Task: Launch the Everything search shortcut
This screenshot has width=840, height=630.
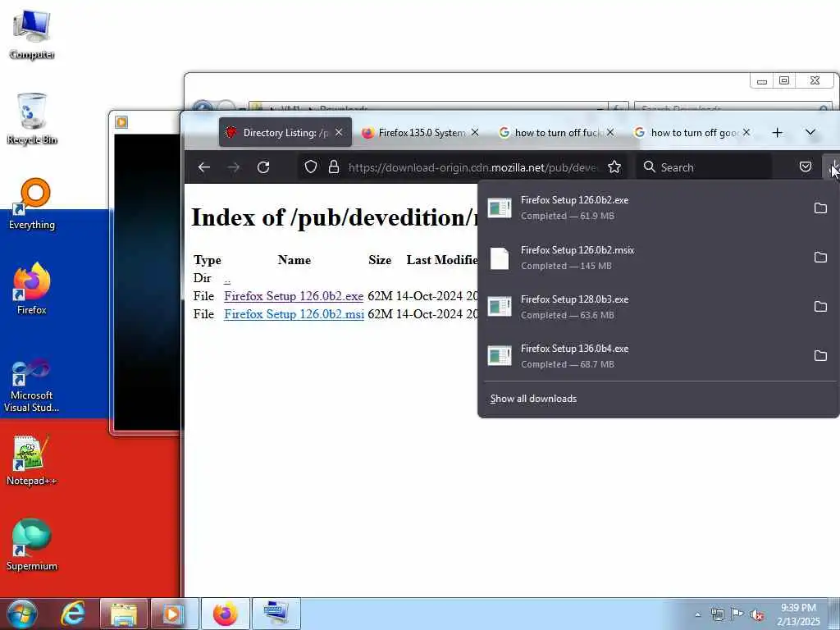Action: tap(32, 203)
